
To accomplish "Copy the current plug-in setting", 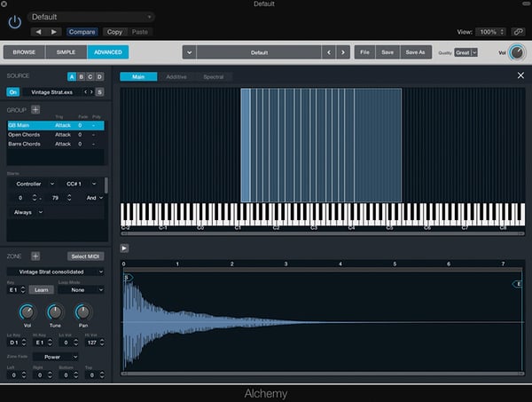I will click(x=114, y=32).
